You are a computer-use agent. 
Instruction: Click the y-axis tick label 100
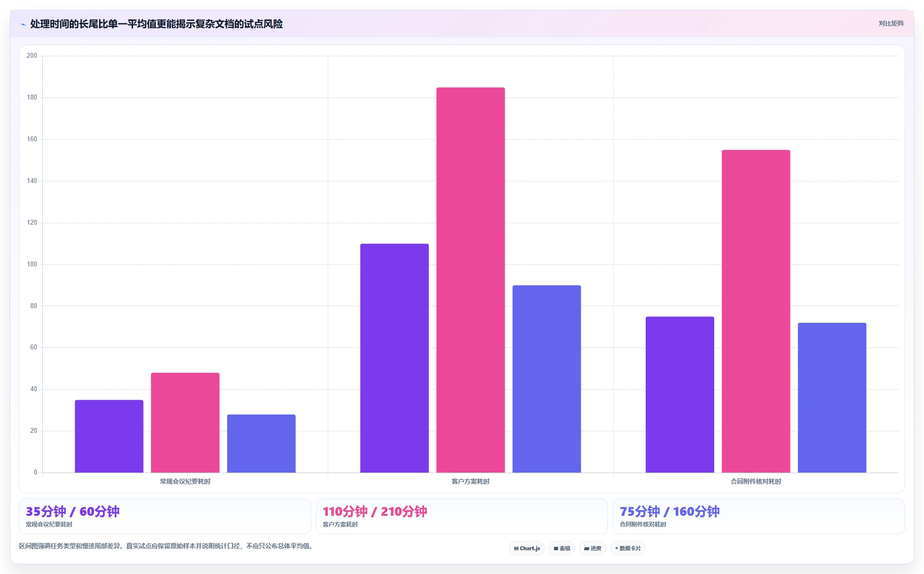click(32, 264)
